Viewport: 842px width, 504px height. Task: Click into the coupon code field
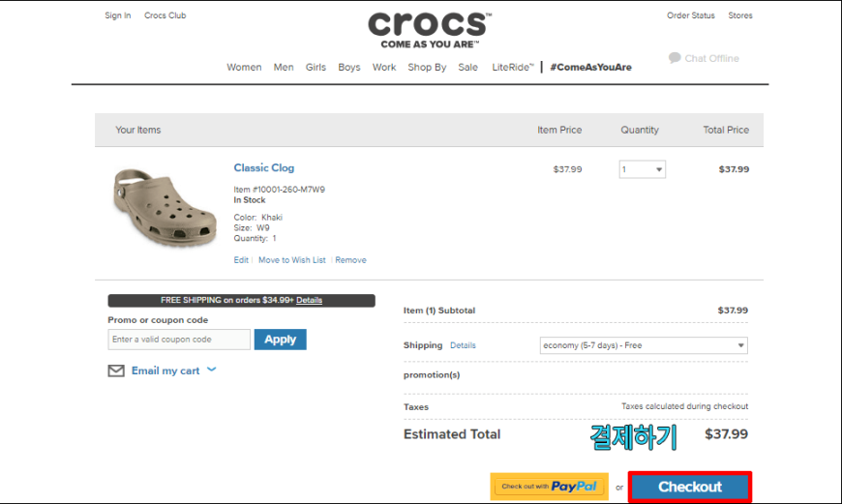(x=179, y=340)
